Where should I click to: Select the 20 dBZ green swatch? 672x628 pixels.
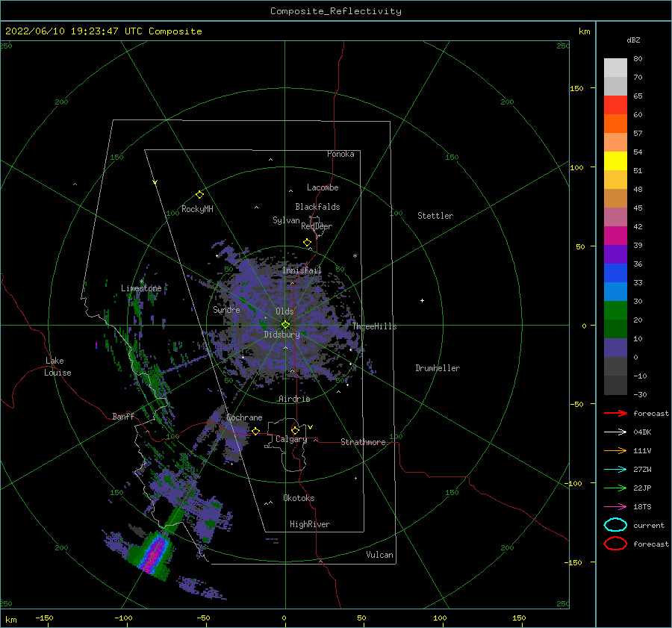(x=615, y=311)
